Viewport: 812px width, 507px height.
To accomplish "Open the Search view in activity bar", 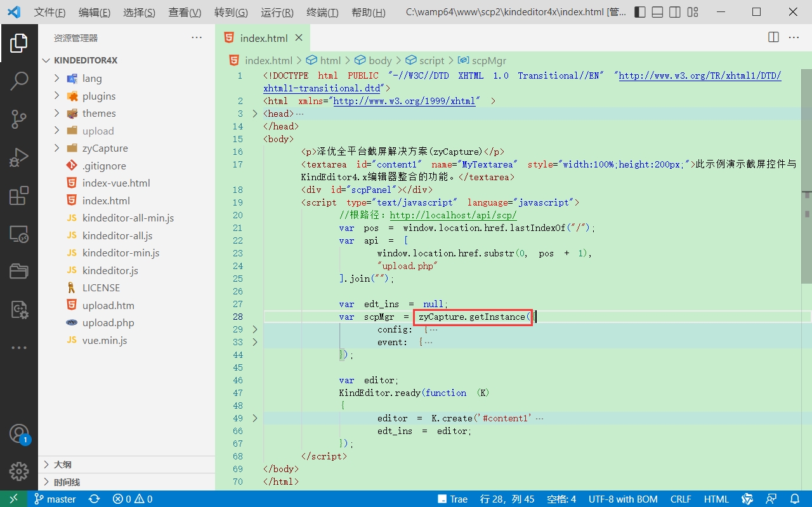I will click(19, 81).
